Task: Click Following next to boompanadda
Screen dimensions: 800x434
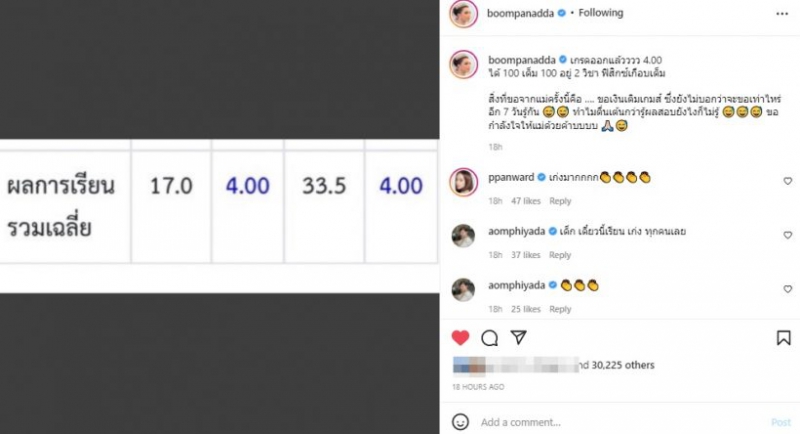Action: (x=601, y=13)
